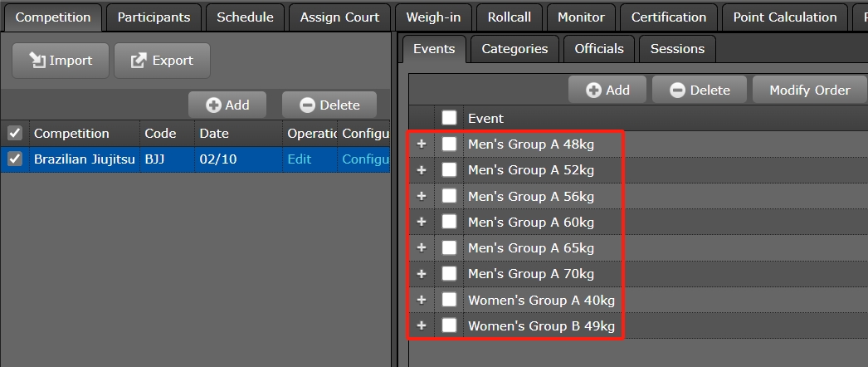Open the Point Calculation tab
The image size is (868, 367).
coord(785,17)
